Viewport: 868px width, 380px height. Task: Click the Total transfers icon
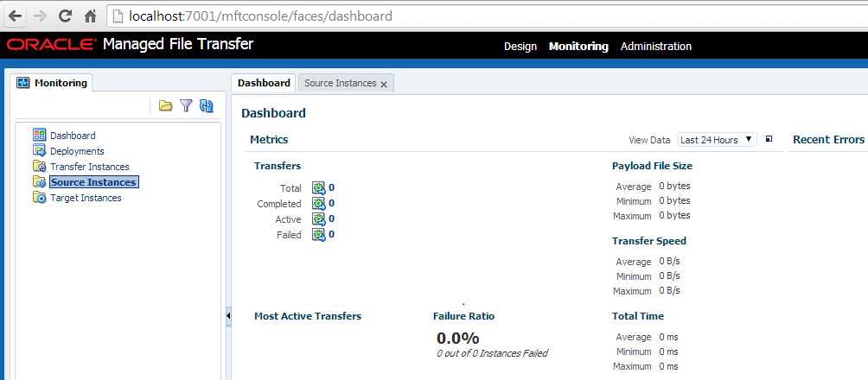(318, 187)
